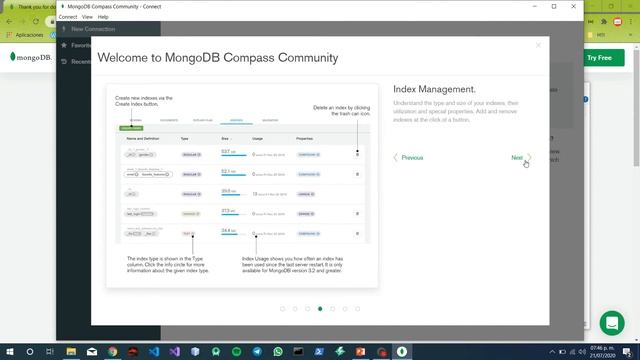640x360 pixels.
Task: Open the 3D box app on taskbar
Action: coord(195,351)
